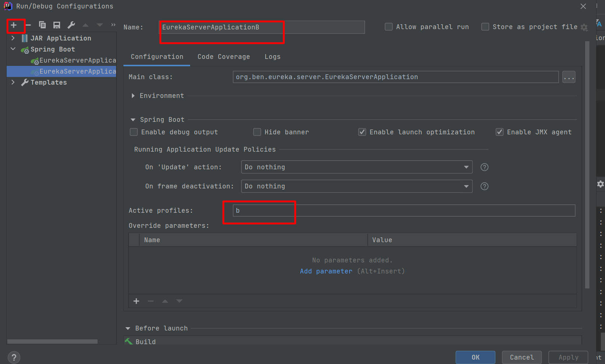Open the gear beside Store as project file
Viewport: 605px width, 364px height.
pos(584,27)
